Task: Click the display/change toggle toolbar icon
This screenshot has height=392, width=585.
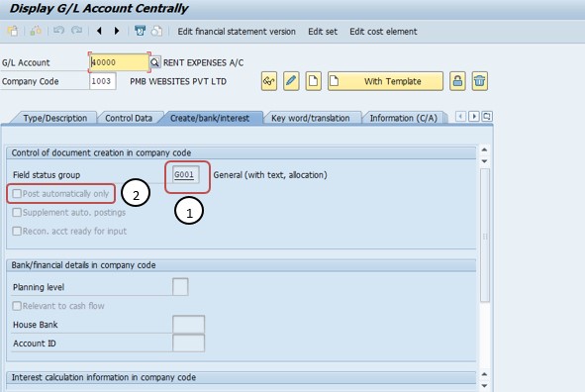Action: pyautogui.click(x=36, y=31)
